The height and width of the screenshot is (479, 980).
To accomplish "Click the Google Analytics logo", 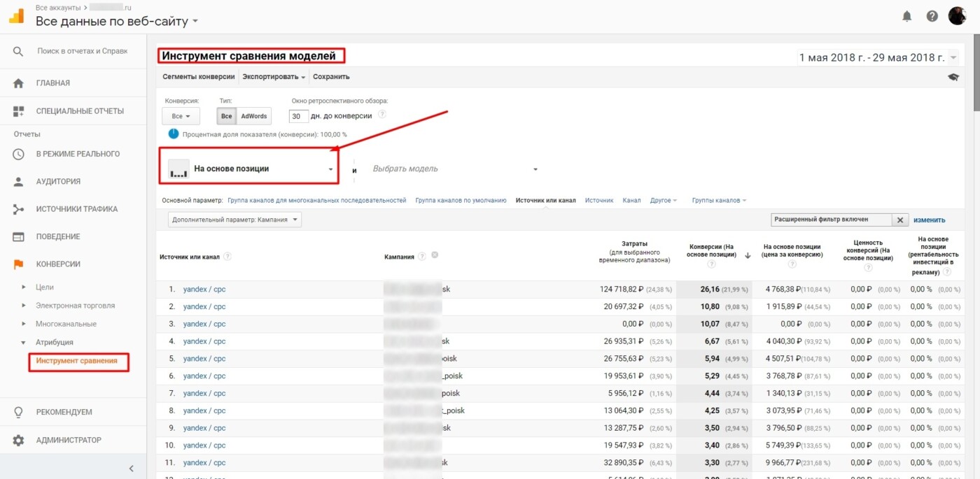I will [x=16, y=16].
